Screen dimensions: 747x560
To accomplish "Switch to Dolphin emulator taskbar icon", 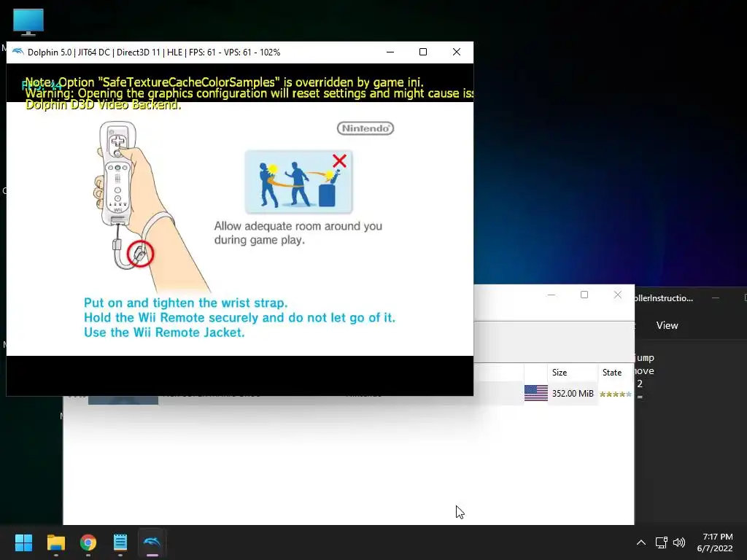I will 152,542.
